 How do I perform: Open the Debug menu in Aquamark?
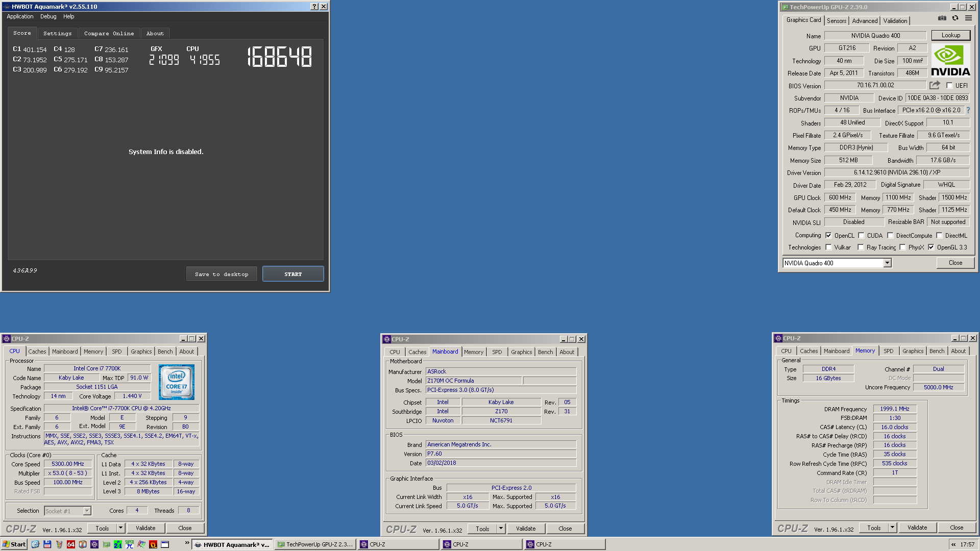[x=48, y=16]
